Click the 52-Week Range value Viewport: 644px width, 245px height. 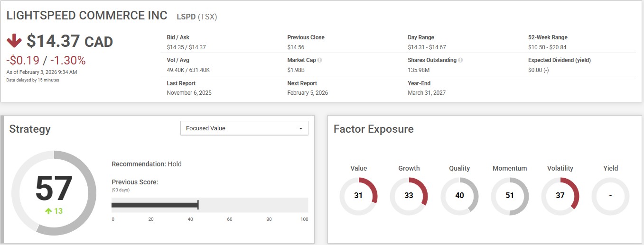[547, 47]
